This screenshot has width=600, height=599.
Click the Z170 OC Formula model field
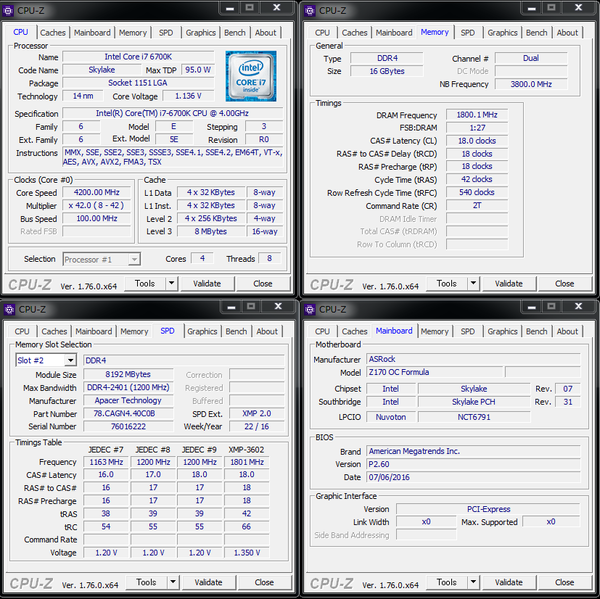[x=434, y=372]
